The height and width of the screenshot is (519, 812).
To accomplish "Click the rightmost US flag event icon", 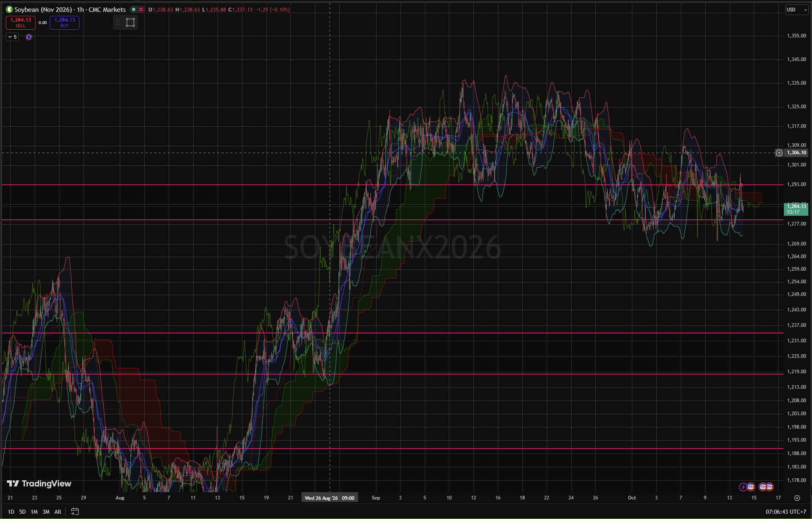I will [x=769, y=486].
